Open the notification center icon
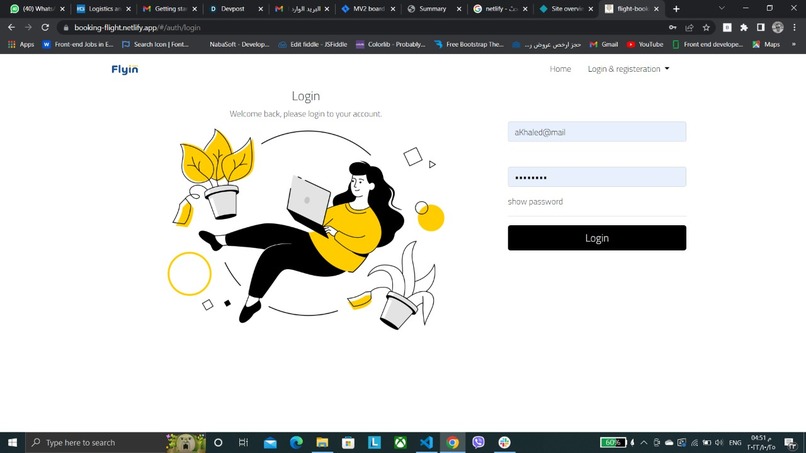 790,442
